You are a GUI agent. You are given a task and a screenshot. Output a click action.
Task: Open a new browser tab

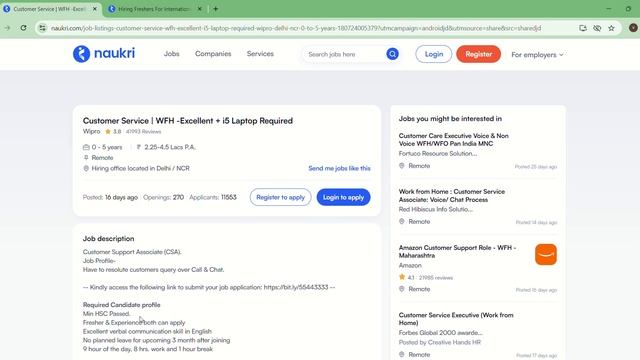(216, 9)
